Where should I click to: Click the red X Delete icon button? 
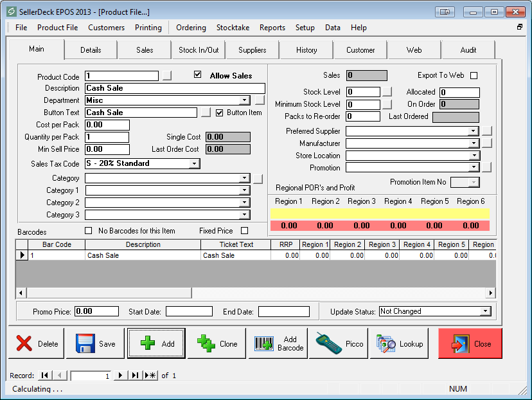pos(24,343)
